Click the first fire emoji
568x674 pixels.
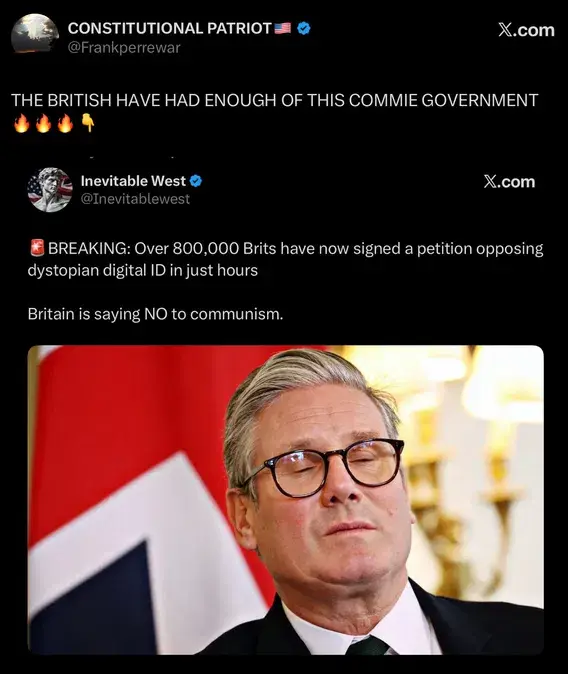[x=21, y=123]
